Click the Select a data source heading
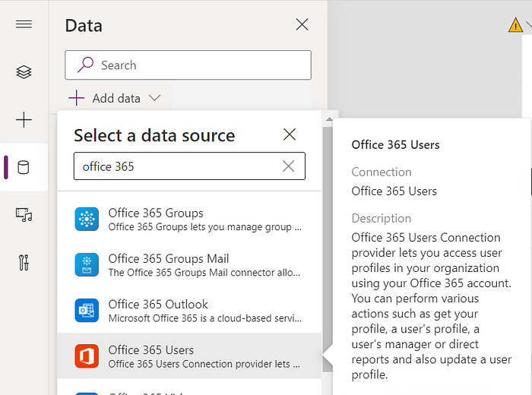 [x=154, y=135]
